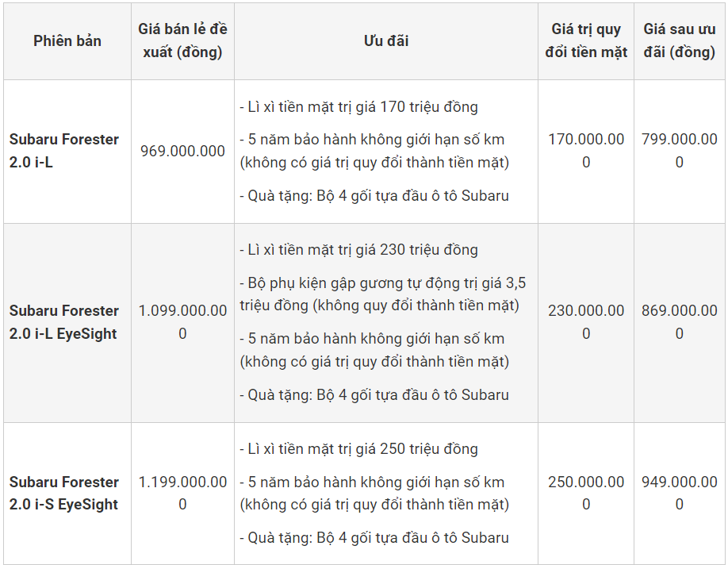Select the 230.000.000 cash value cell

(586, 322)
